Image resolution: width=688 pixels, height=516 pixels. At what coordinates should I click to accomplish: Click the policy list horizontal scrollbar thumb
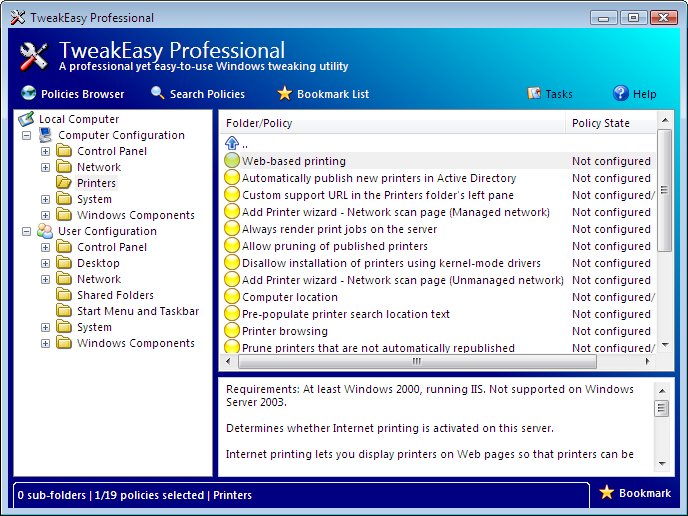(417, 362)
